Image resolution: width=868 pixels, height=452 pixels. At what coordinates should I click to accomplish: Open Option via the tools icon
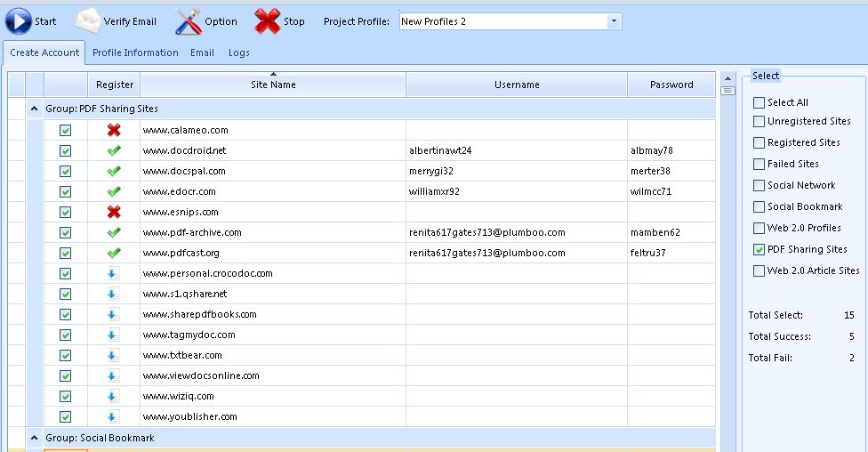[x=189, y=21]
